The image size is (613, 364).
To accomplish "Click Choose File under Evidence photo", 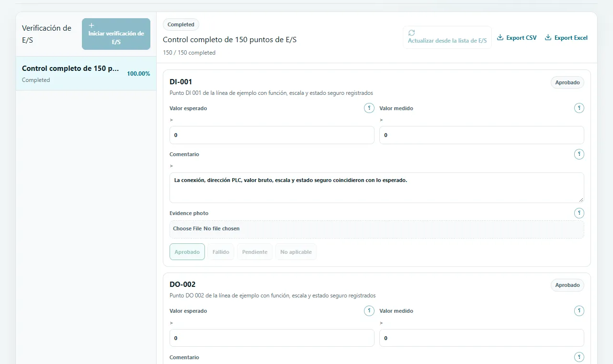I will [x=187, y=228].
